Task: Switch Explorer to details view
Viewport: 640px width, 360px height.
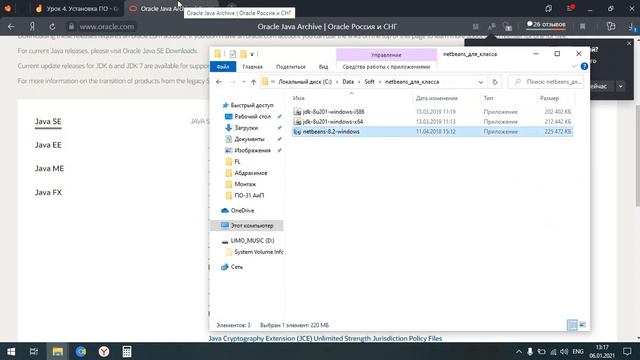Action: click(x=572, y=325)
